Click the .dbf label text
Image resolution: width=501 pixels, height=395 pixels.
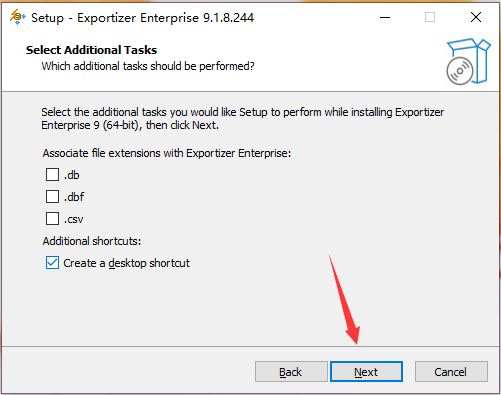click(74, 197)
